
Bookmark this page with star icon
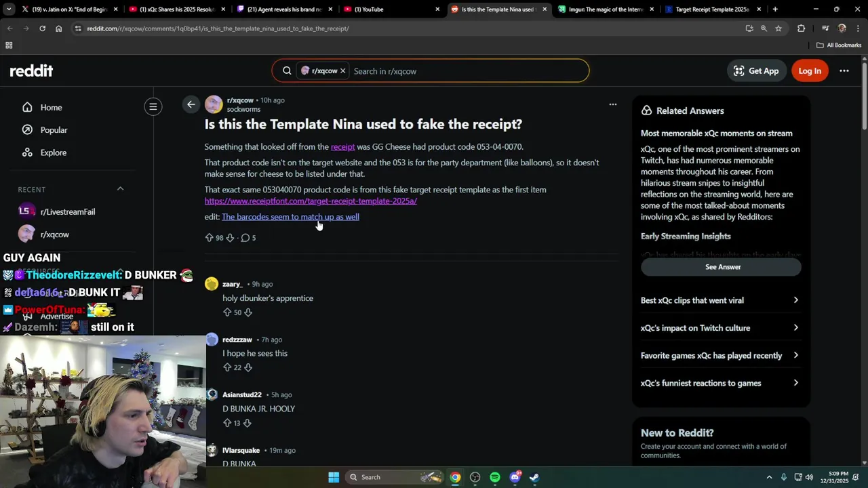[x=778, y=28]
